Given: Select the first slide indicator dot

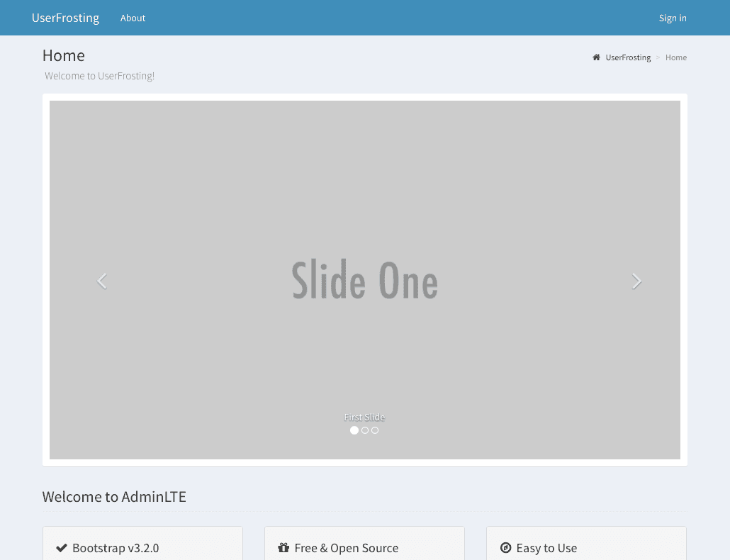Looking at the screenshot, I should pos(354,430).
